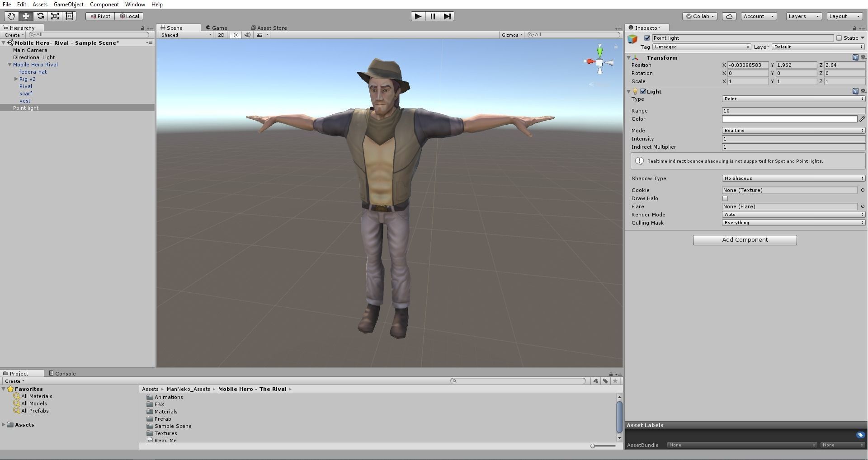Open the Layers button menu
868x460 pixels.
tap(804, 16)
